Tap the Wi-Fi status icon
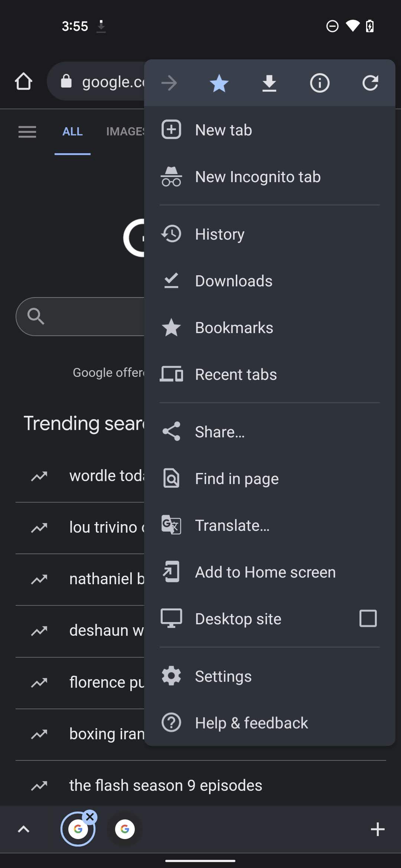Image resolution: width=401 pixels, height=868 pixels. click(352, 26)
